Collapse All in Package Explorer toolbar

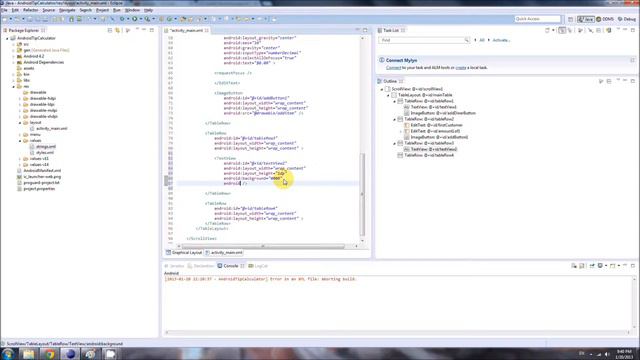110,30
